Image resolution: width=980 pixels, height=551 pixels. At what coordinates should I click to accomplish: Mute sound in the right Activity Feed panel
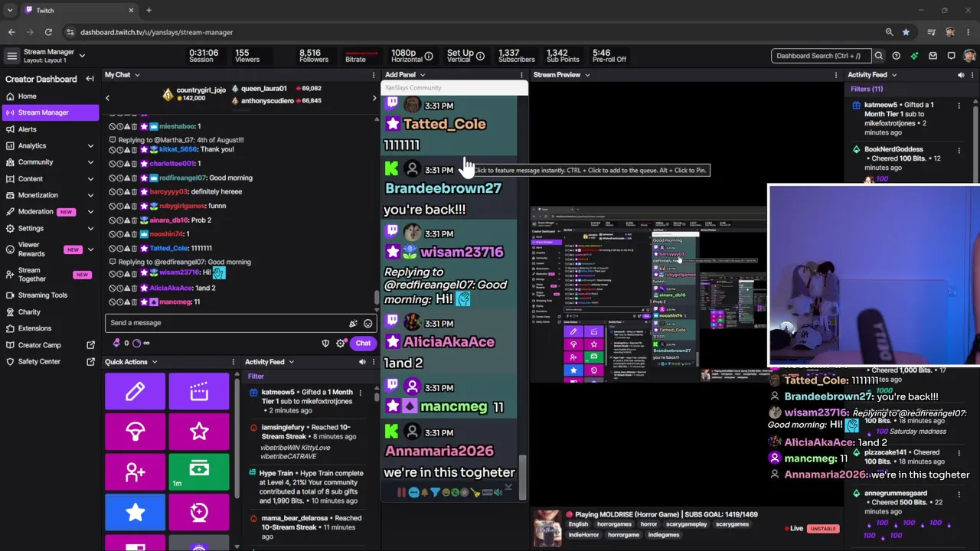[x=961, y=75]
